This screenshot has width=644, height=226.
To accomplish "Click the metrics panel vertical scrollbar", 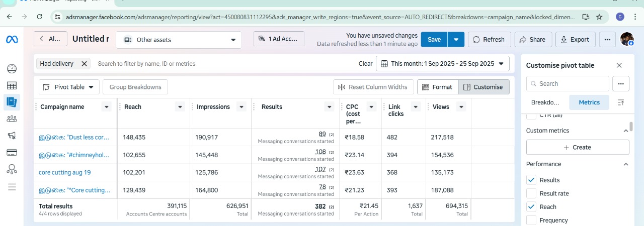I will point(631,126).
